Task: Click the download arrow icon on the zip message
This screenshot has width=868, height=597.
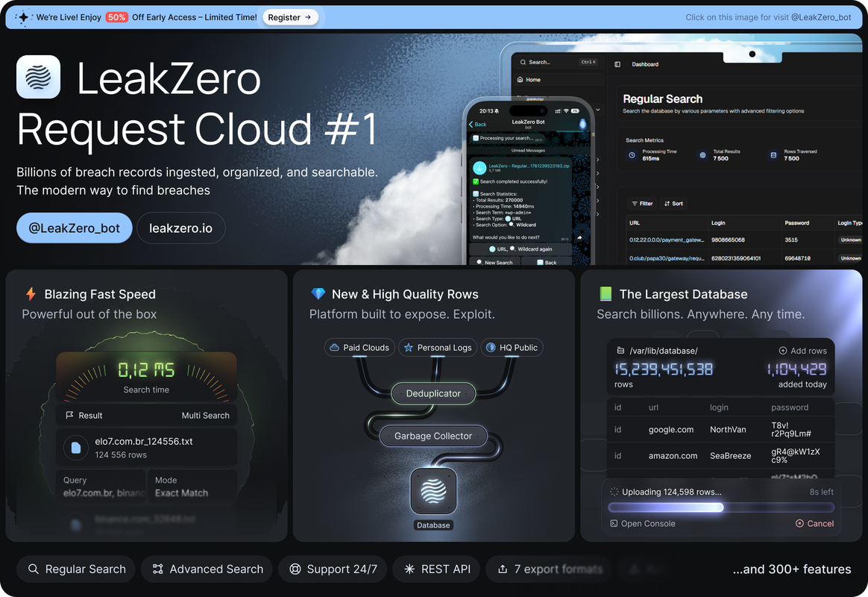Action: point(479,168)
